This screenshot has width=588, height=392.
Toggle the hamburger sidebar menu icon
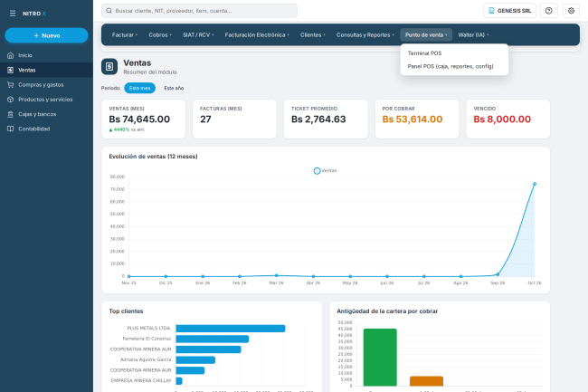[x=13, y=14]
